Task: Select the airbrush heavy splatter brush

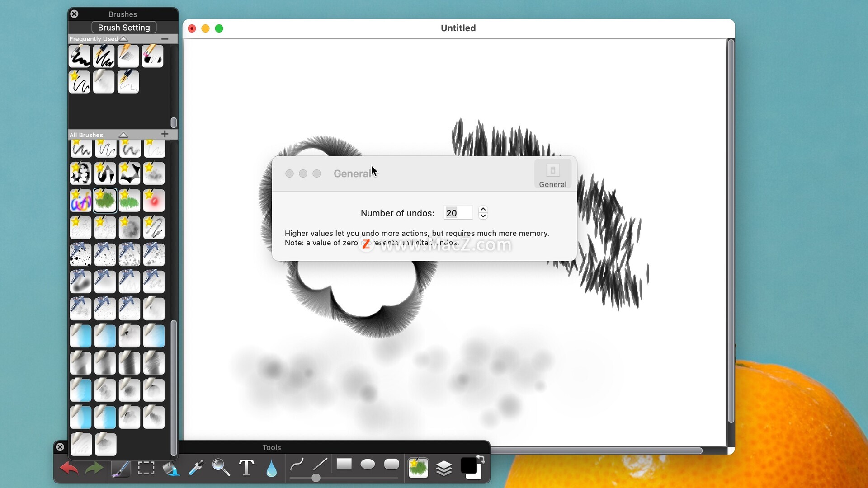Action: pyautogui.click(x=81, y=255)
